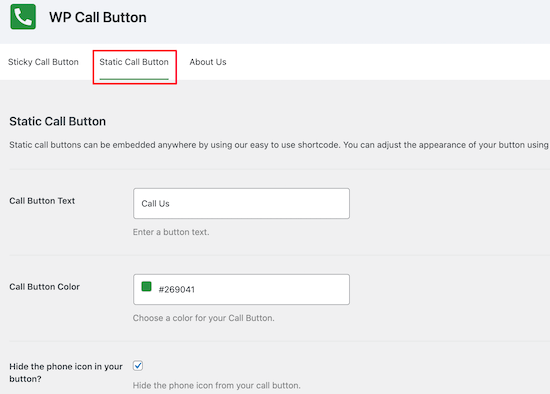The width and height of the screenshot is (550, 394).
Task: Click the 'Enter a button text.' hint
Action: tap(171, 232)
